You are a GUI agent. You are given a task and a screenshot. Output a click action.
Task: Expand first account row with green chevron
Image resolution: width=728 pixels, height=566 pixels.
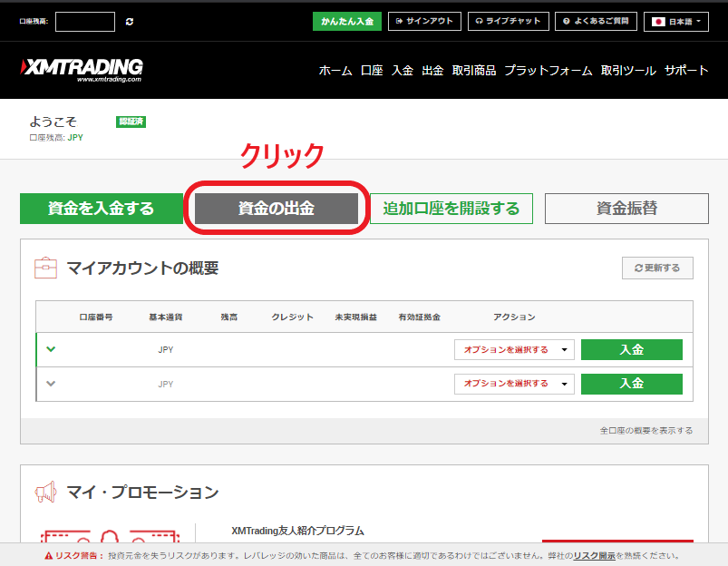point(51,349)
